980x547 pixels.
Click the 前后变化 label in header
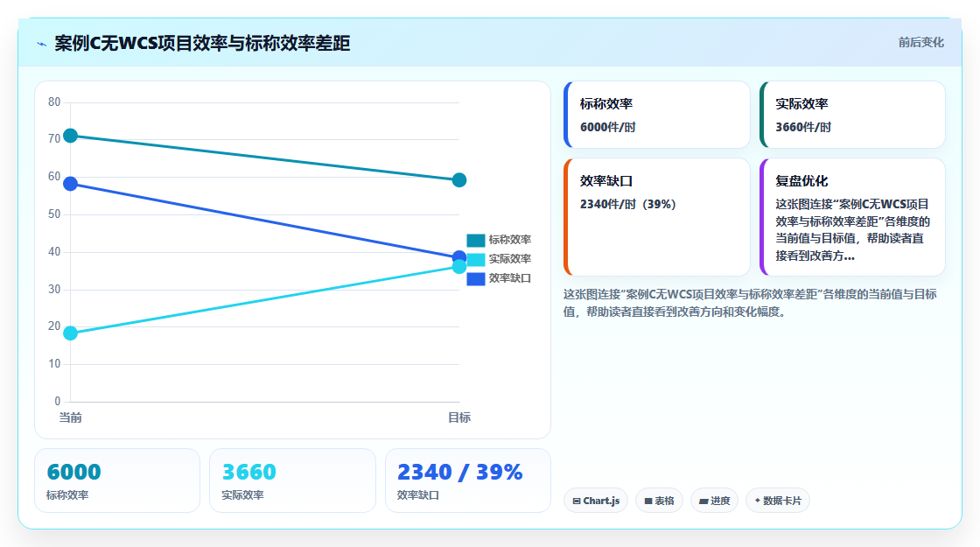pos(920,43)
